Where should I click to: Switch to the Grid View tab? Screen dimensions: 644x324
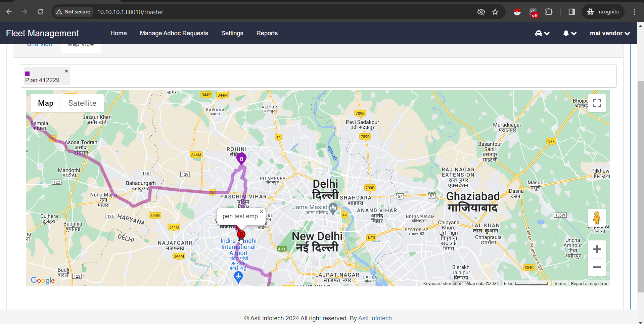pyautogui.click(x=40, y=45)
